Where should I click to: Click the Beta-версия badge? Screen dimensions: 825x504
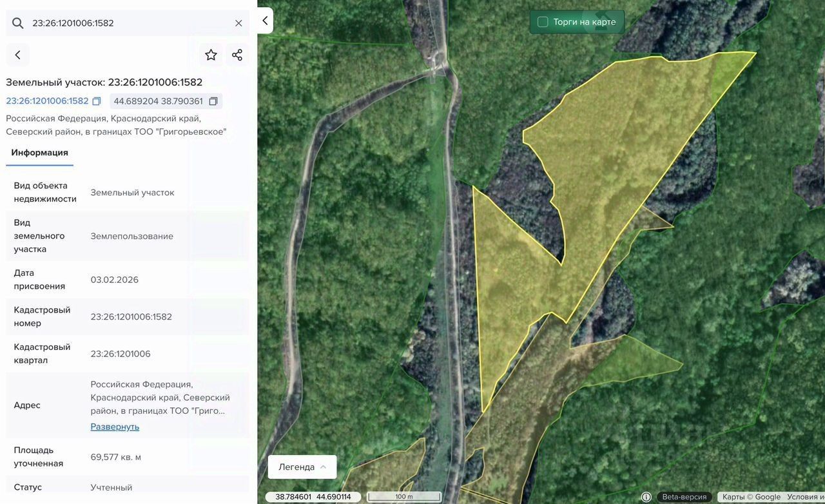(684, 497)
